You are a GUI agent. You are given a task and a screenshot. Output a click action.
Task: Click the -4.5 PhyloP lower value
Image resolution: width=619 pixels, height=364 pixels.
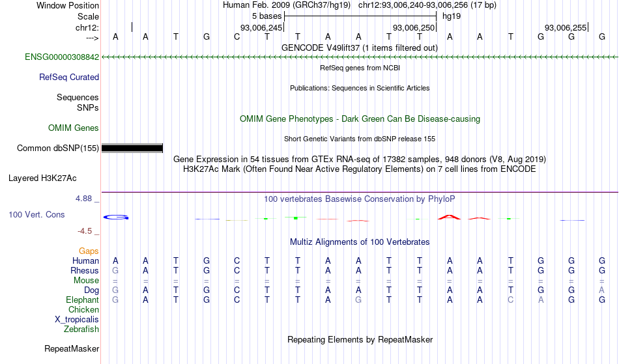click(85, 231)
